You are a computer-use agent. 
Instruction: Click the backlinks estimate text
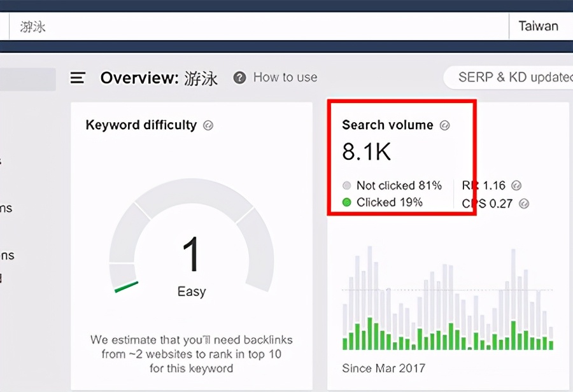(x=191, y=354)
